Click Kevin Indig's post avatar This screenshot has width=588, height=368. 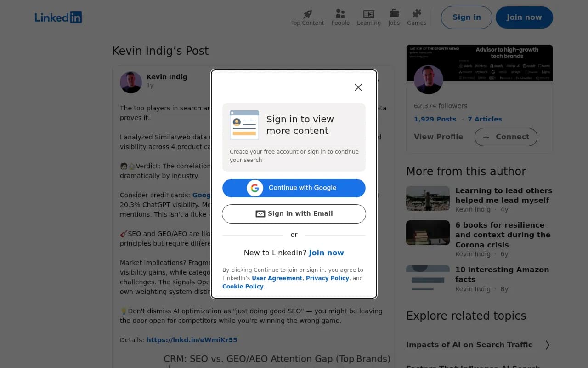click(x=131, y=82)
